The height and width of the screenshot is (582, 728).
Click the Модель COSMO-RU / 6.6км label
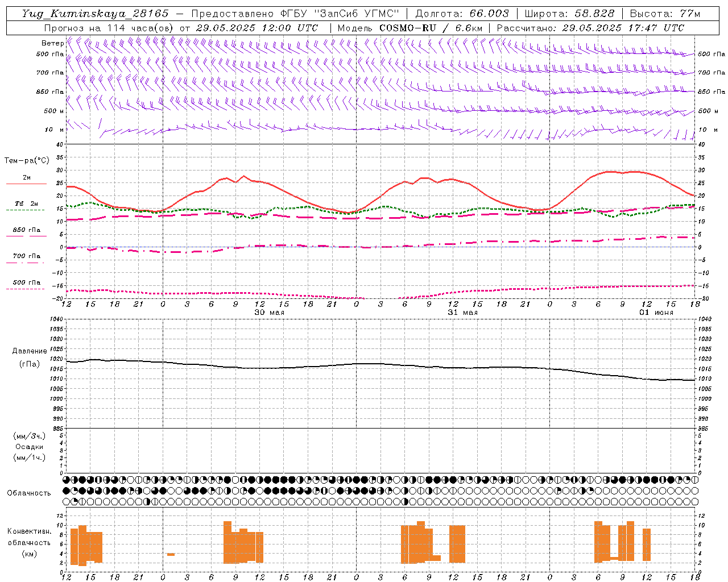click(409, 28)
